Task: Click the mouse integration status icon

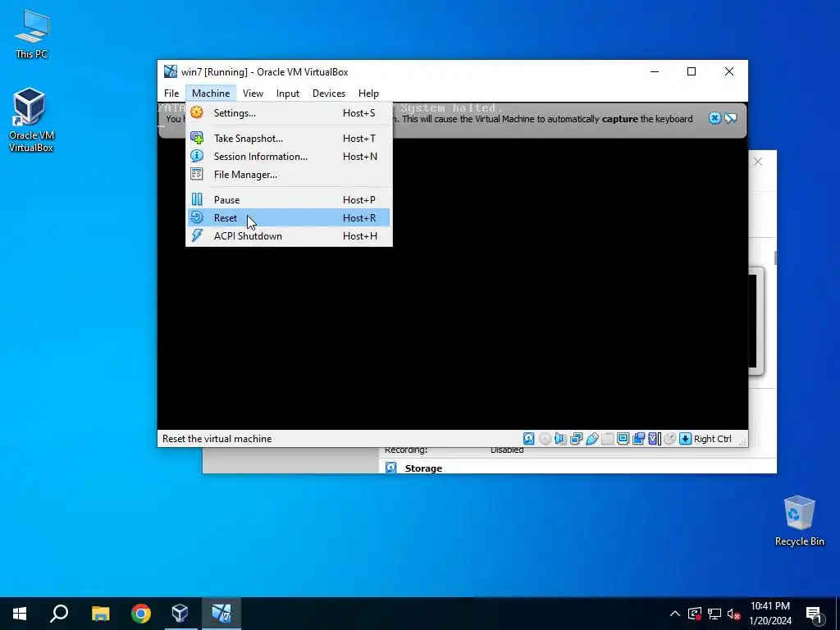Action: click(669, 439)
